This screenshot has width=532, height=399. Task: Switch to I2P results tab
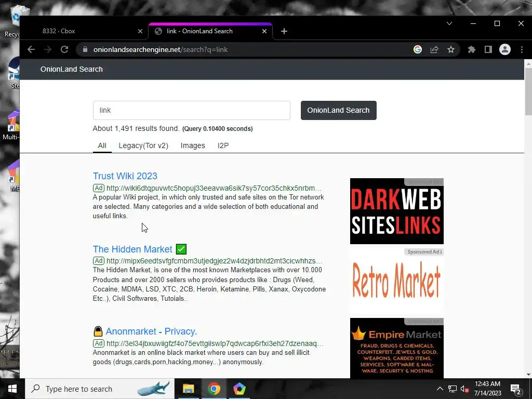[x=223, y=145]
